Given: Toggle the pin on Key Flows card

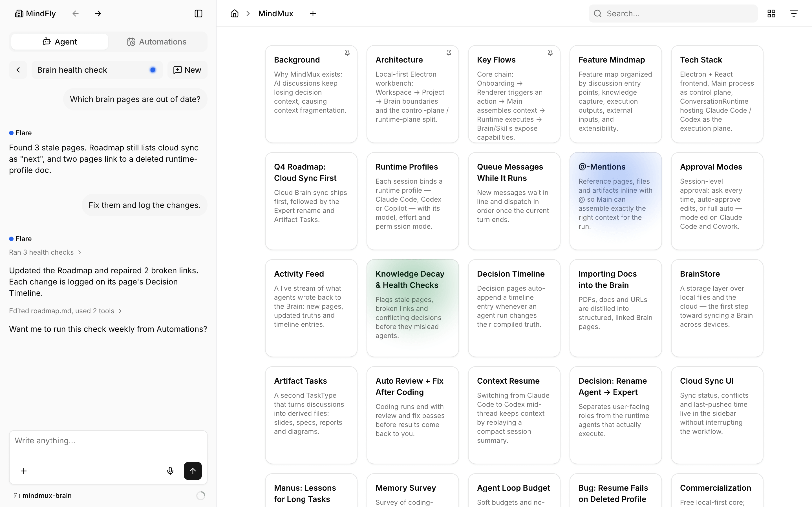Looking at the screenshot, I should tap(550, 53).
